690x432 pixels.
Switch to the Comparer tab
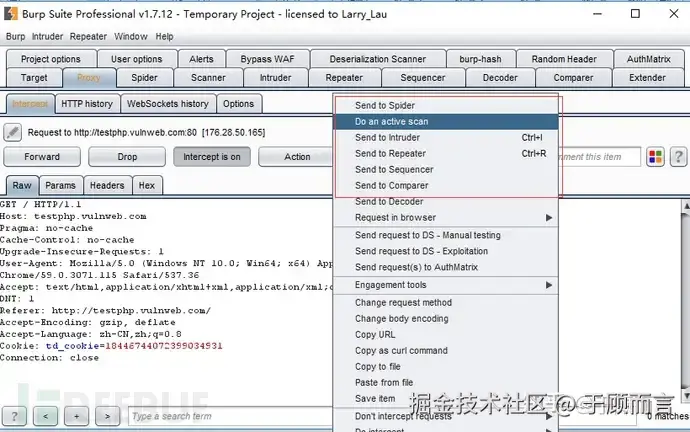[x=573, y=78]
